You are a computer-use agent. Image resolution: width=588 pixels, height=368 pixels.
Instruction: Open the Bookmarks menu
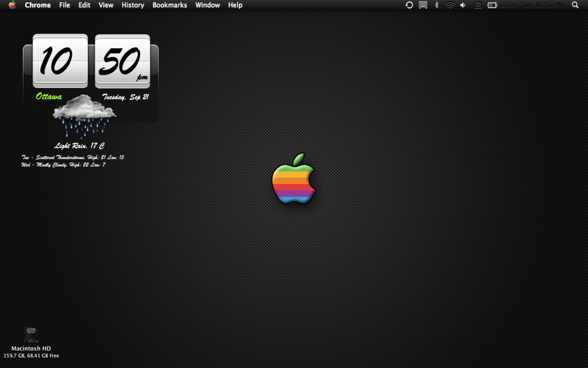[169, 5]
